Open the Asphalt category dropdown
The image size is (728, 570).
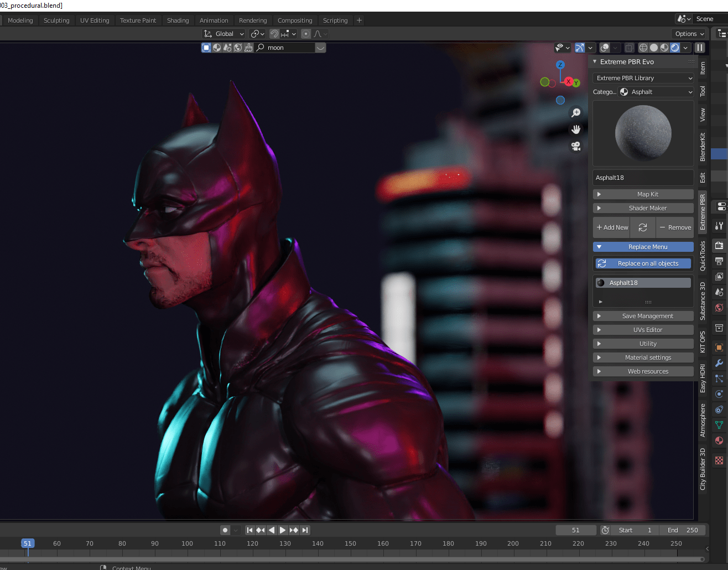point(656,92)
